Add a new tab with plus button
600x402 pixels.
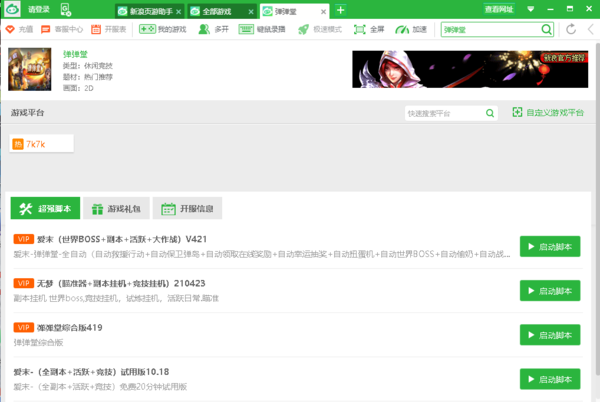point(341,10)
